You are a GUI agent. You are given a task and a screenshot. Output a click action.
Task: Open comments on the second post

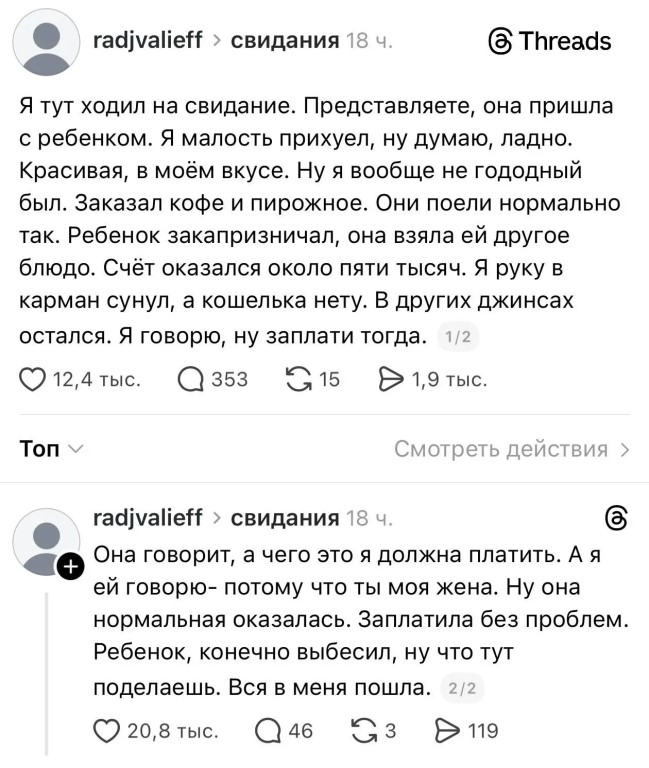[267, 731]
